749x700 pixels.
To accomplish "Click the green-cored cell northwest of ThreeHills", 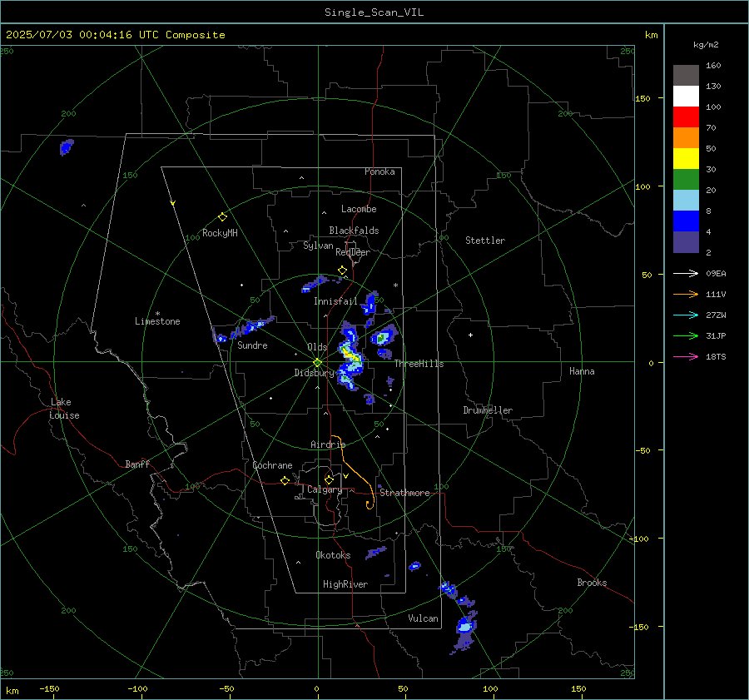I will pos(382,338).
